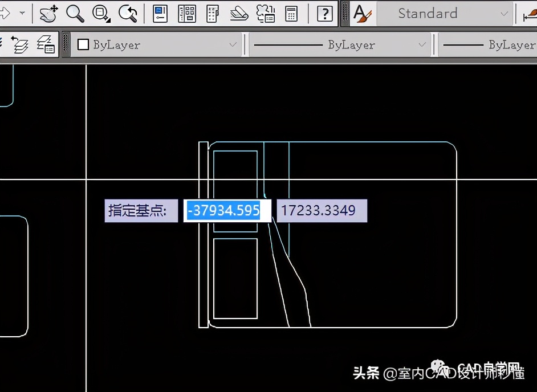Open the Standard text style dropdown
This screenshot has width=537, height=392.
click(x=445, y=14)
